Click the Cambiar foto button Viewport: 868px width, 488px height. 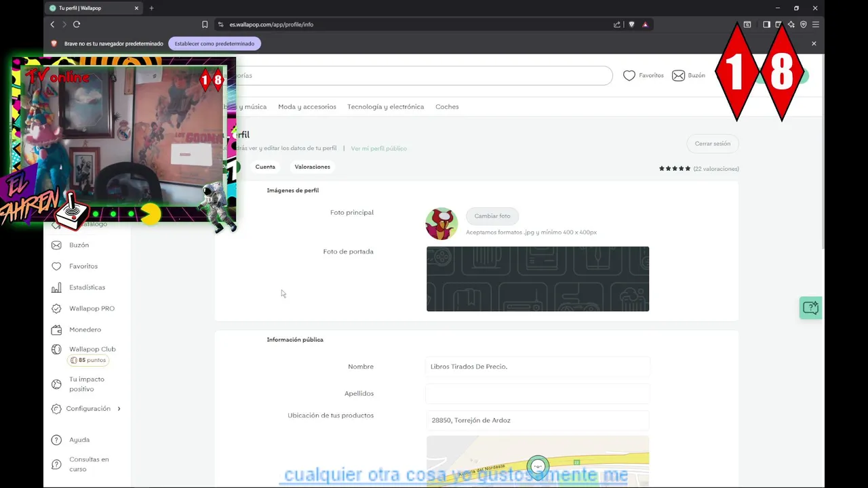click(492, 216)
